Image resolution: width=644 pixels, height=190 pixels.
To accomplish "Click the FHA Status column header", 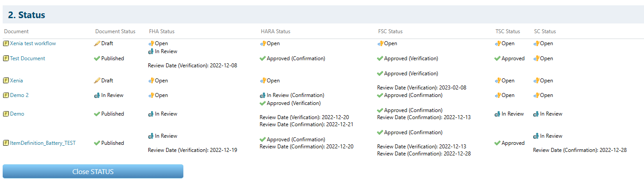I will click(x=162, y=31).
